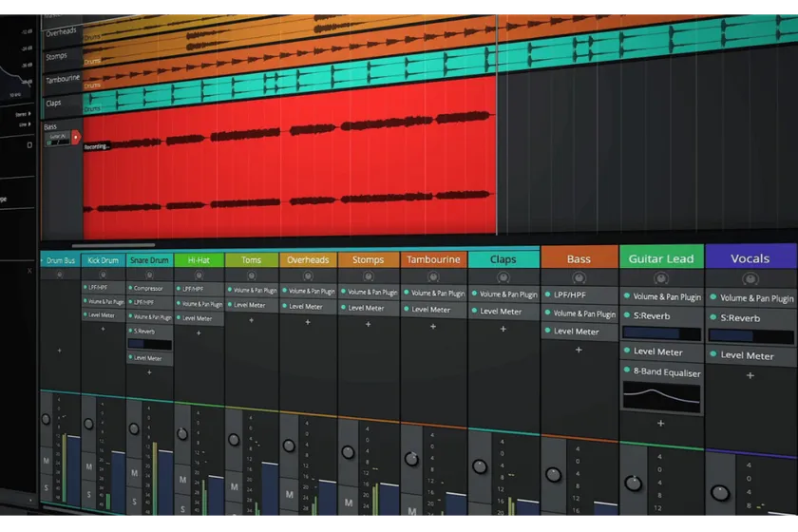Click the routing icon under Overheads header
The height and width of the screenshot is (532, 798).
tap(308, 275)
